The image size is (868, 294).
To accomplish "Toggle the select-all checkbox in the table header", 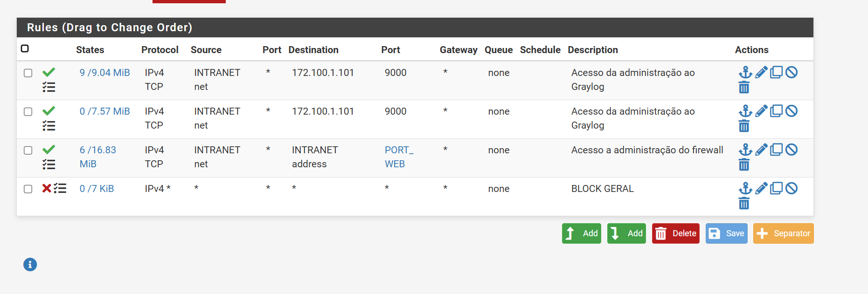I will tap(25, 48).
